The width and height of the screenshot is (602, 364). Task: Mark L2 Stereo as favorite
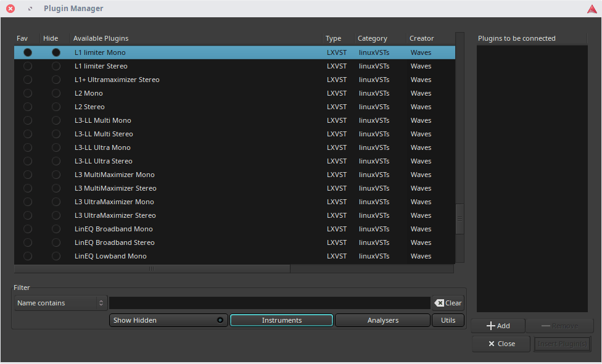pyautogui.click(x=28, y=107)
